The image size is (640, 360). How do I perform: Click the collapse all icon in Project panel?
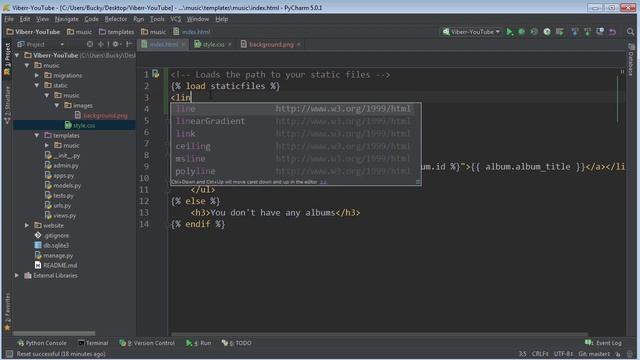(x=100, y=44)
